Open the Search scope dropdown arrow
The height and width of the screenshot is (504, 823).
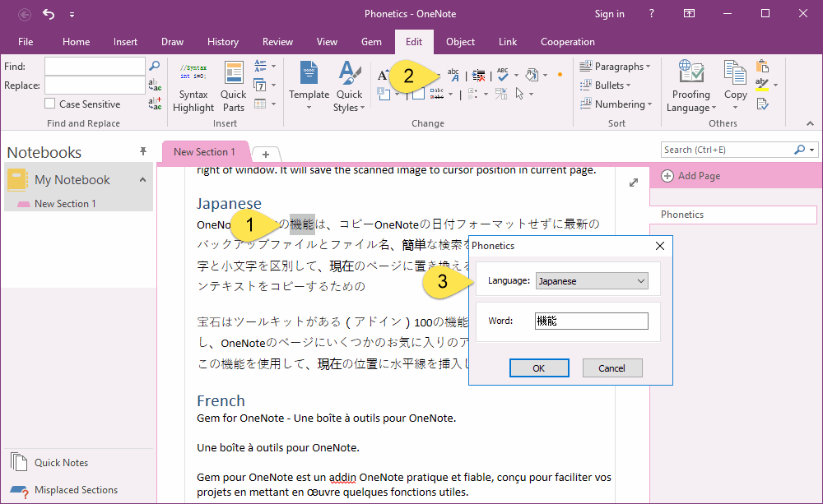pyautogui.click(x=812, y=150)
